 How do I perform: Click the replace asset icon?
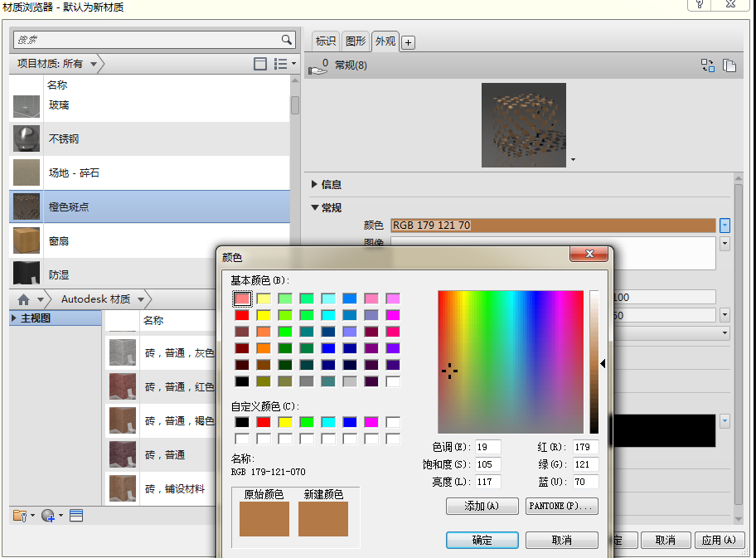(708, 66)
